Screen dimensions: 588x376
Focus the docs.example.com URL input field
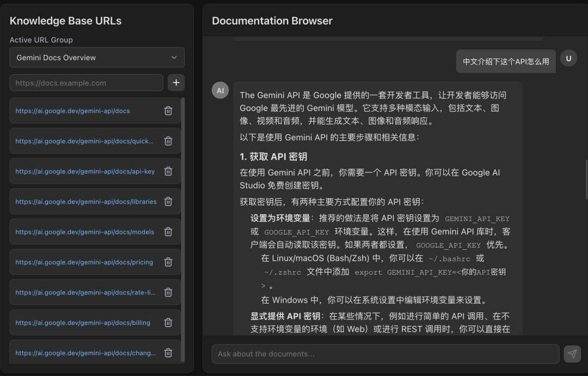86,83
